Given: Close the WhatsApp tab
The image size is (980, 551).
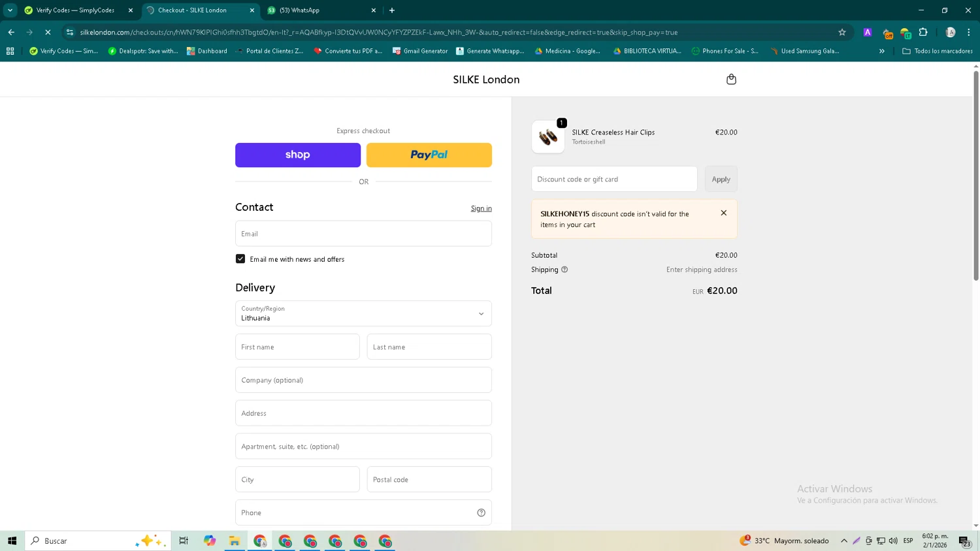Looking at the screenshot, I should [374, 10].
